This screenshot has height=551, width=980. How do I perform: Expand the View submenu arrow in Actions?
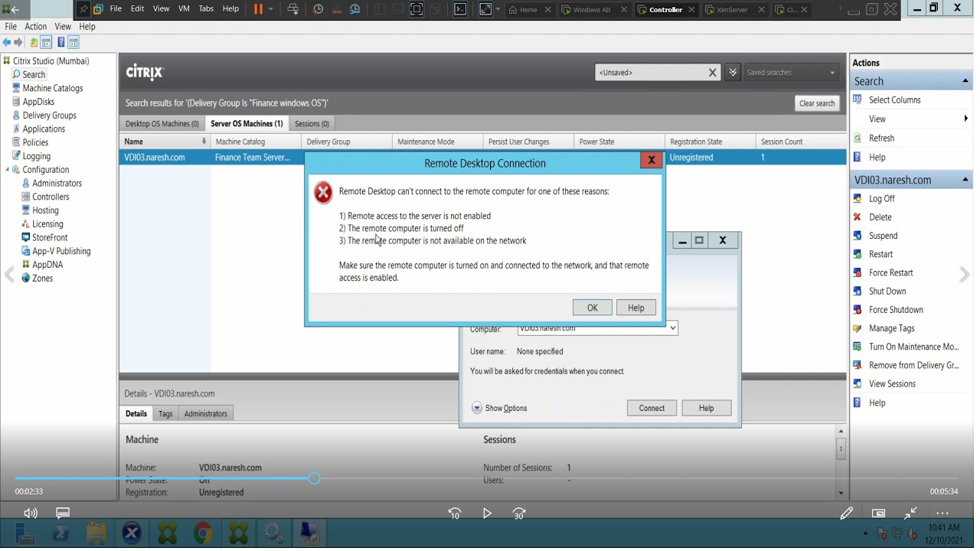pos(965,119)
